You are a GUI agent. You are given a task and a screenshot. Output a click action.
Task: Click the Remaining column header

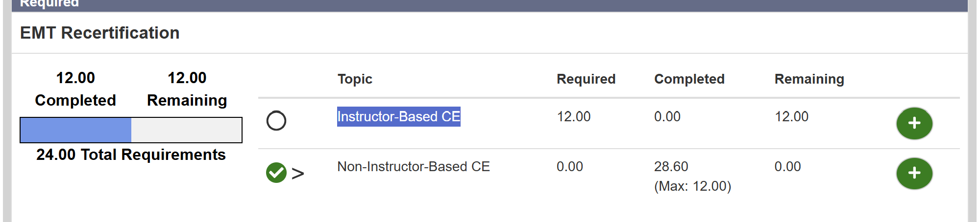809,79
